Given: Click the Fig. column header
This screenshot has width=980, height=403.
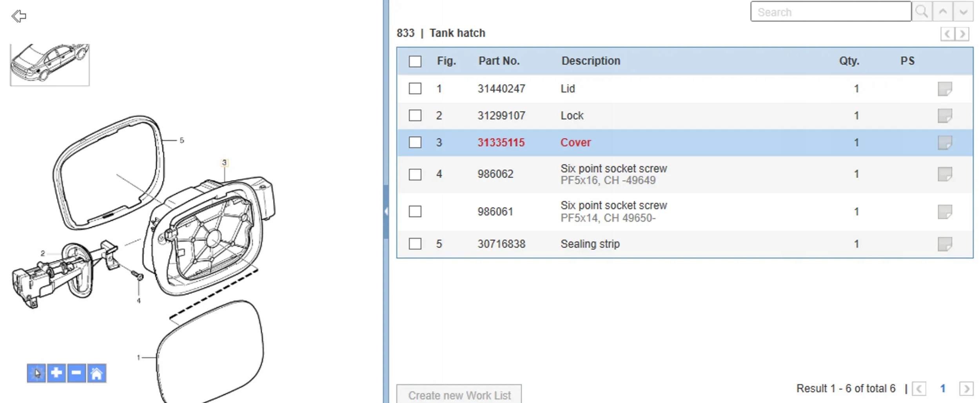Looking at the screenshot, I should click(446, 61).
